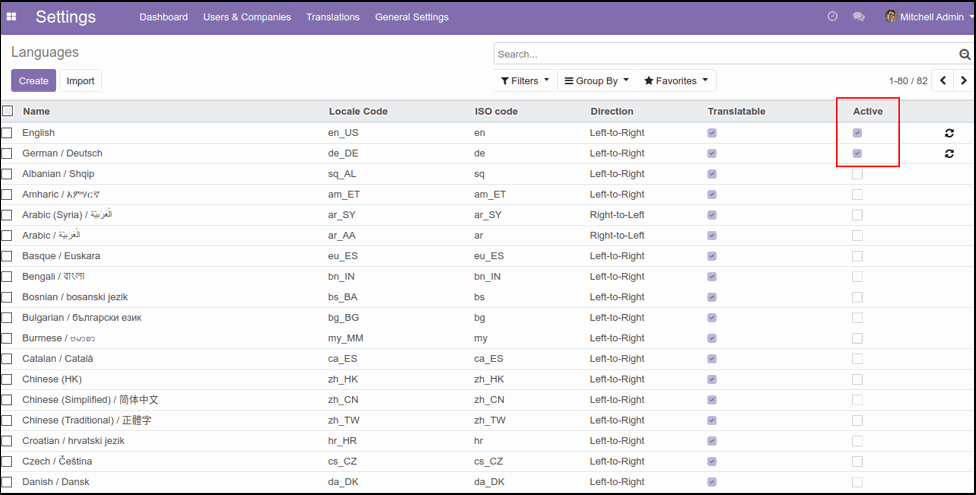This screenshot has width=976, height=495.
Task: Sort by the Translatable column header
Action: click(x=736, y=111)
